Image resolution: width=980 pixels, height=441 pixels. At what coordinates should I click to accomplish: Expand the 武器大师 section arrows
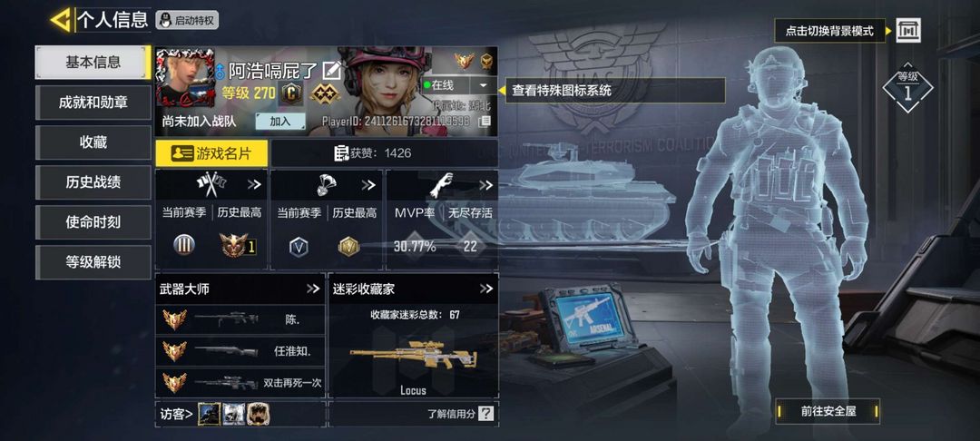point(312,289)
